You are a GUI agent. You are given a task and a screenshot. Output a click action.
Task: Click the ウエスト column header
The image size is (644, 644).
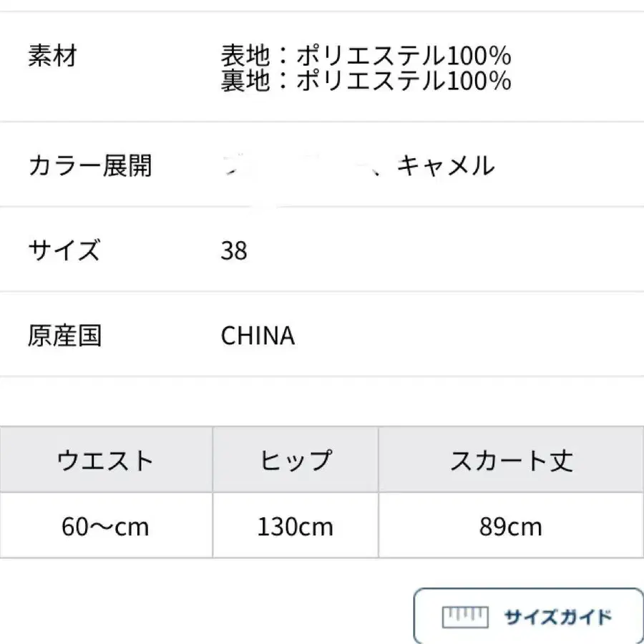click(x=105, y=460)
